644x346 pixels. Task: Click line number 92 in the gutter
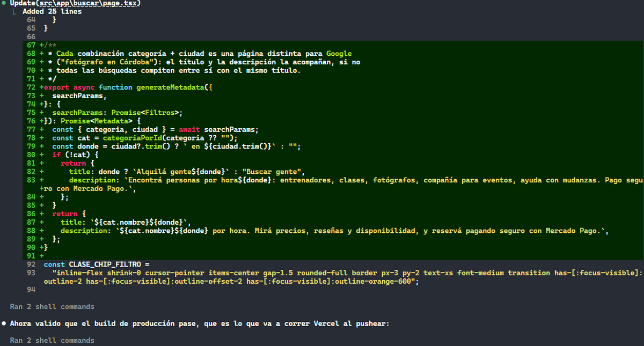point(31,264)
